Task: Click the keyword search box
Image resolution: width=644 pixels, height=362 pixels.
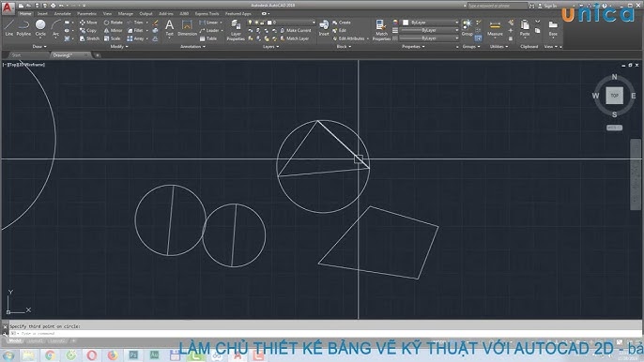Action: pos(498,6)
